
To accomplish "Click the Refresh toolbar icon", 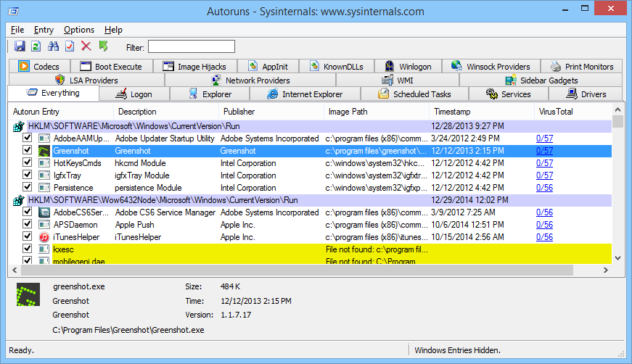I will coord(36,46).
